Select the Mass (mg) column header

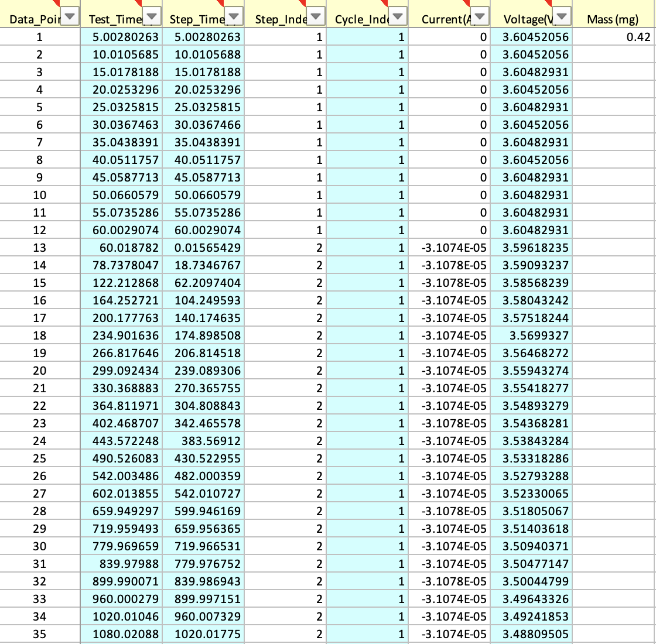pos(613,19)
